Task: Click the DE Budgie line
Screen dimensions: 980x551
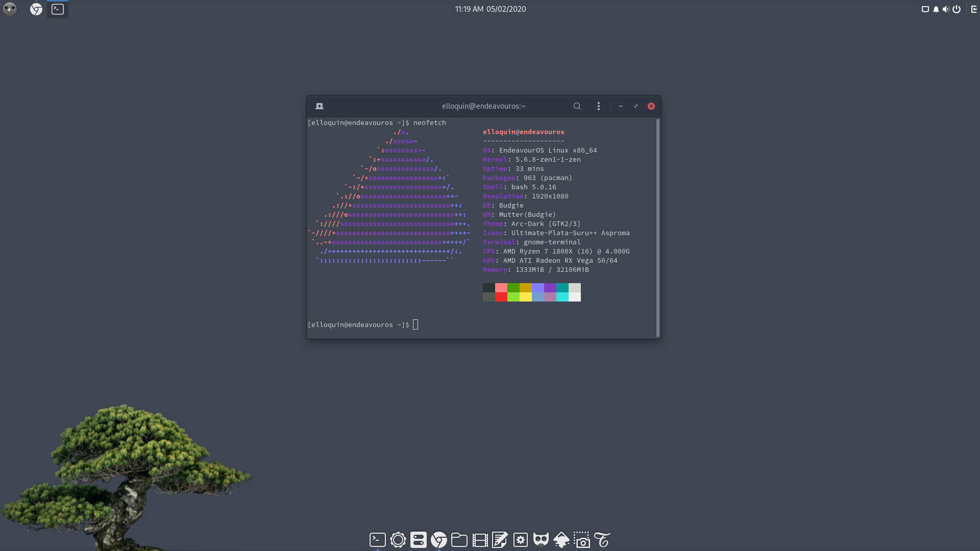Action: point(503,205)
